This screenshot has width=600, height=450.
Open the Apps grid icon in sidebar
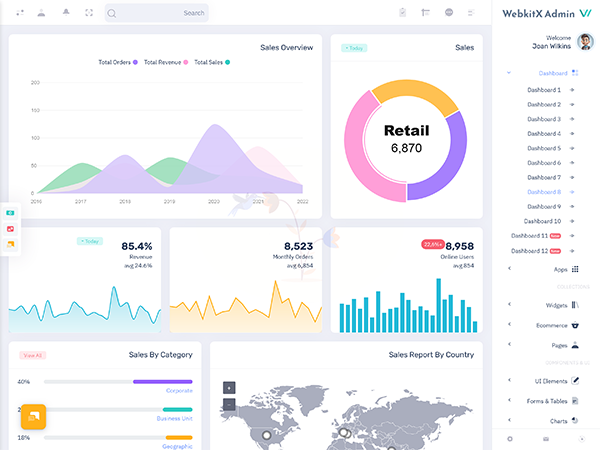(x=574, y=268)
